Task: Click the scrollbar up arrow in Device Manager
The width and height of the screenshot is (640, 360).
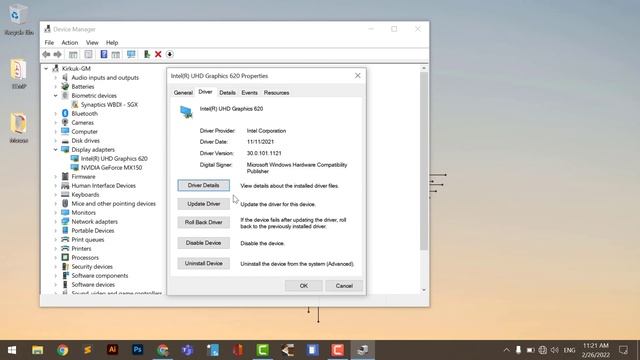Action: coord(424,69)
